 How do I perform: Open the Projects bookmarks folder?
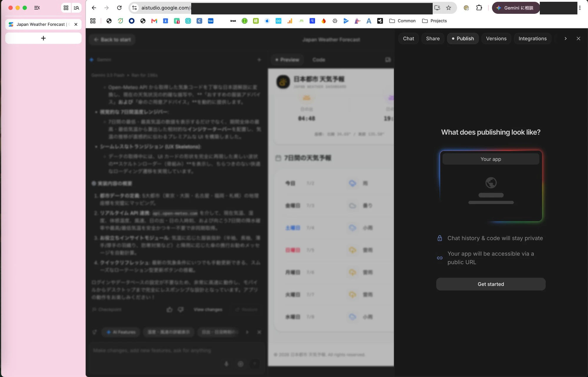tap(434, 21)
